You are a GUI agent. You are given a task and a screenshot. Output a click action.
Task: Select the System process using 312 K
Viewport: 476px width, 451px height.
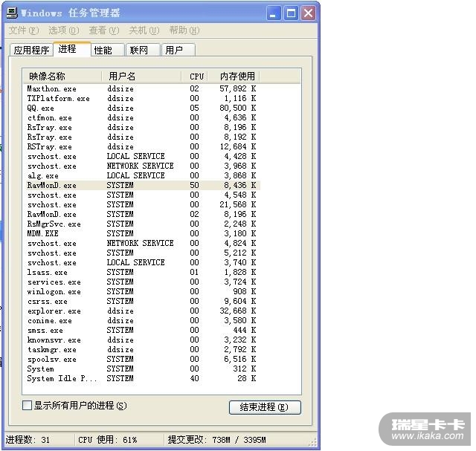(144, 369)
